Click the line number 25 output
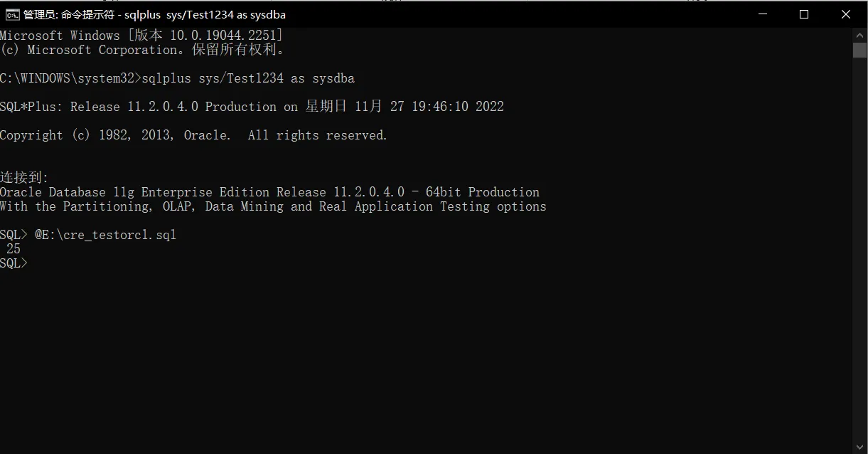This screenshot has width=868, height=454. pyautogui.click(x=14, y=249)
